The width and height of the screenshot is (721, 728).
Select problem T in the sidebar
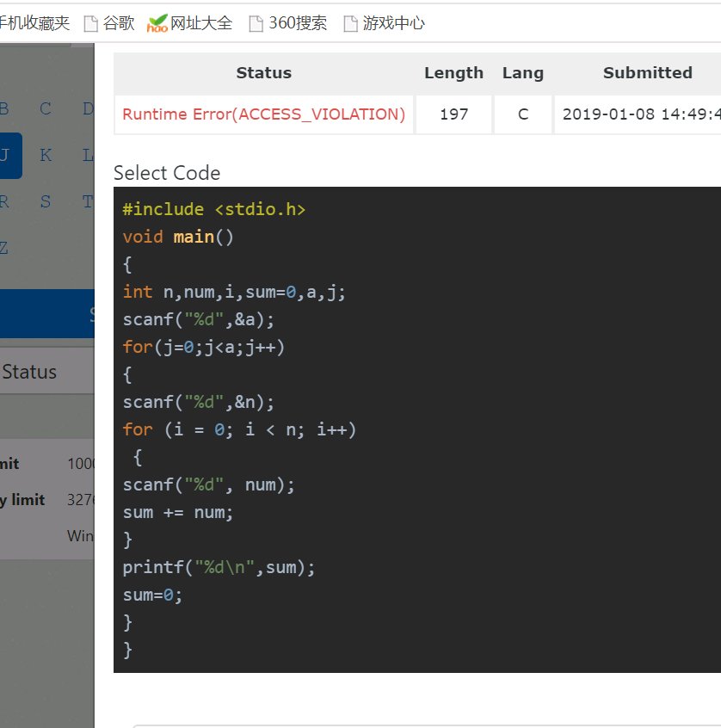pyautogui.click(x=89, y=201)
